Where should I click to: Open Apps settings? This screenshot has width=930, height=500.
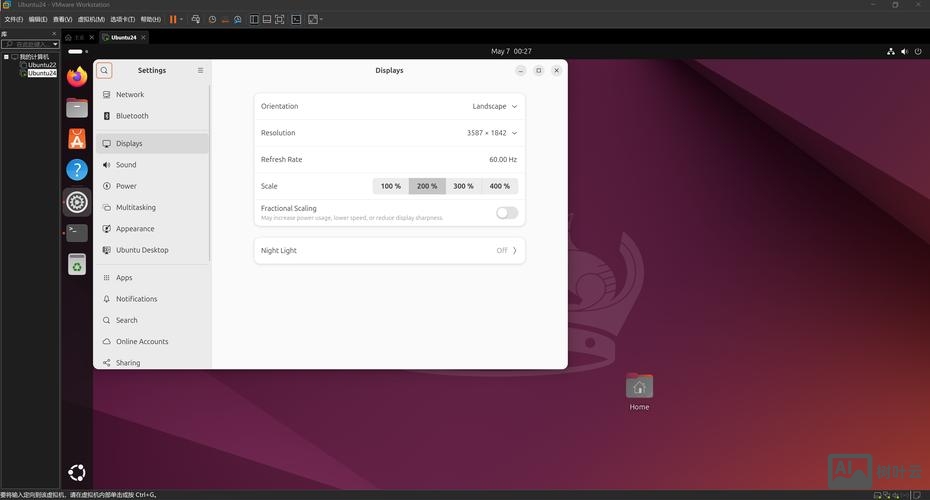152,278
